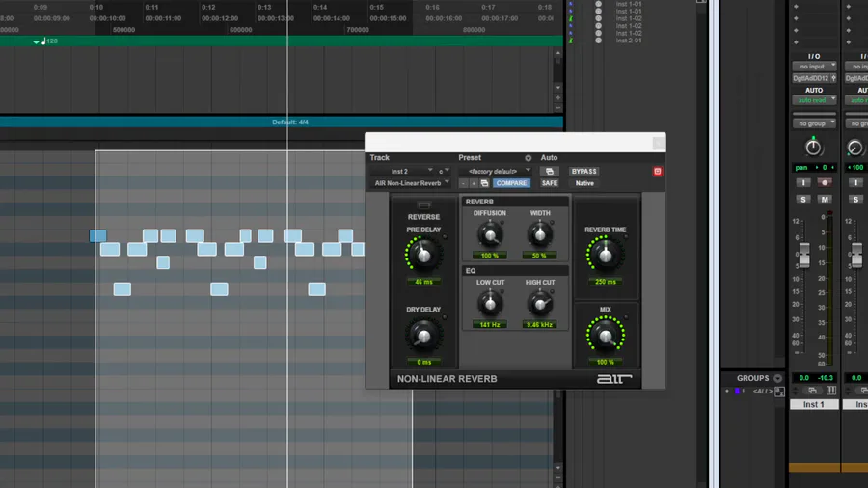Open the Inst 1 output window icon
Screen dimensions: 868x488
click(812, 391)
